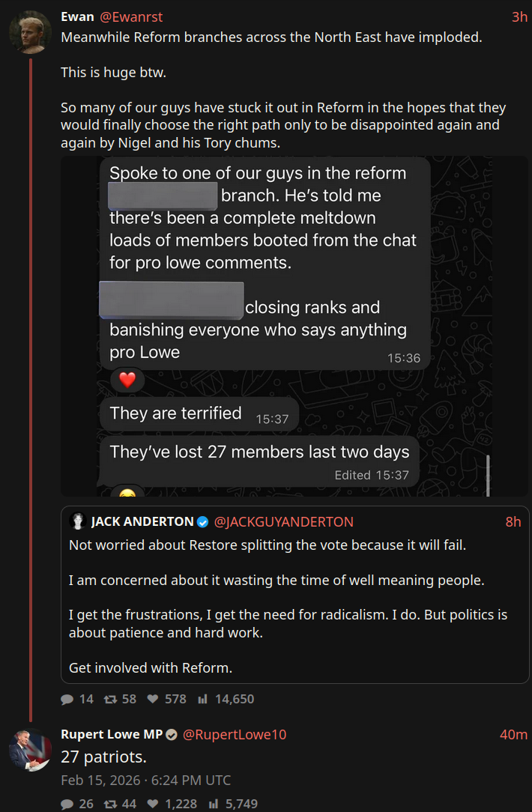Image resolution: width=532 pixels, height=812 pixels.
Task: Open Jack Anderton's quoted tweet
Action: [x=294, y=595]
